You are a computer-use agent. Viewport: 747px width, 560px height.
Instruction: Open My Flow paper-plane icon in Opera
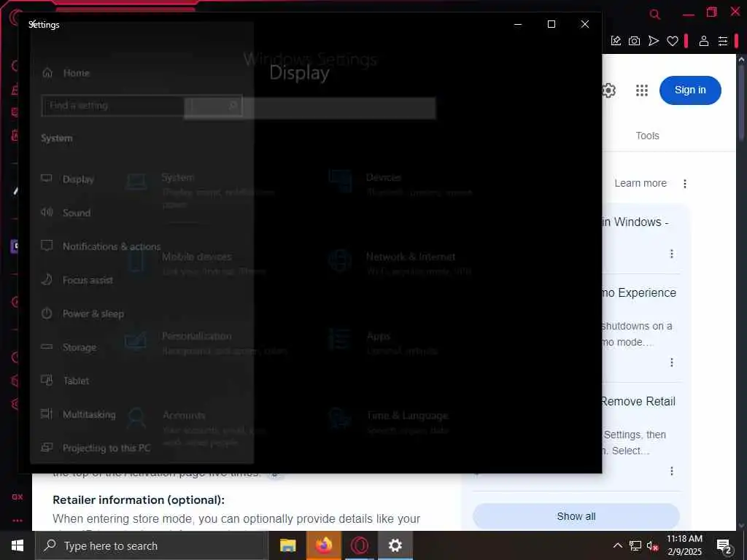click(x=653, y=41)
